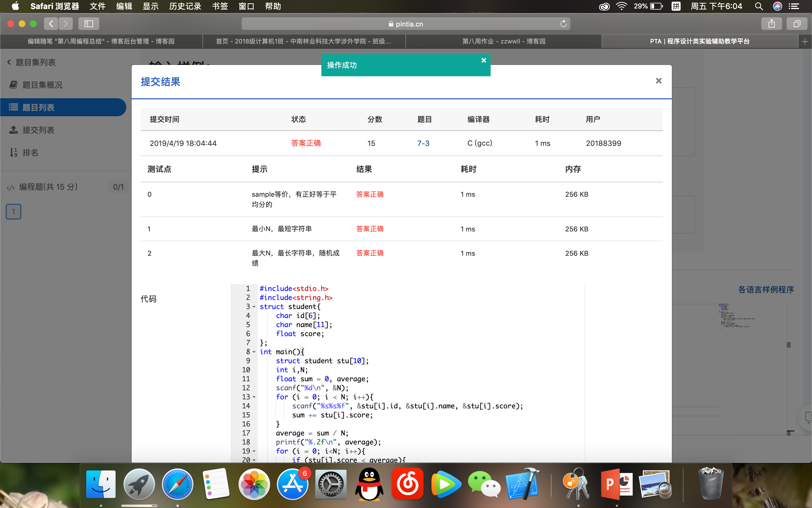Close the 提交结果 dialog
Screen dimensions: 812x508
[x=658, y=81]
